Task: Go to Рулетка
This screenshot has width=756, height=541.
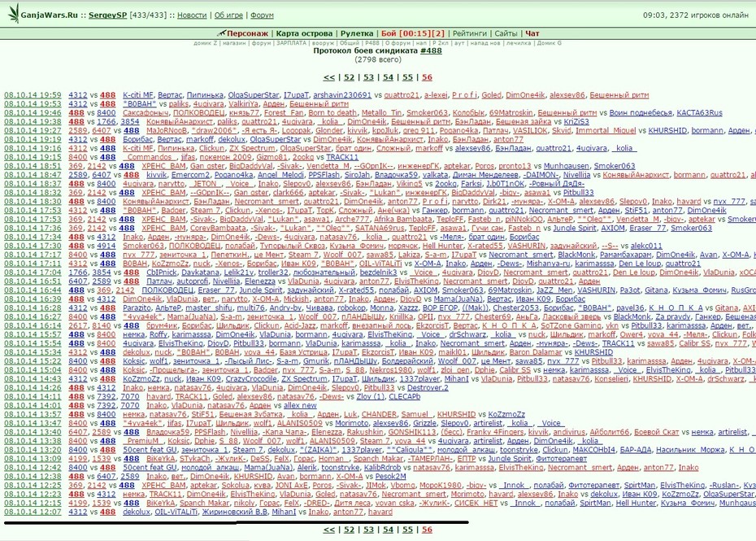Action: coord(357,33)
